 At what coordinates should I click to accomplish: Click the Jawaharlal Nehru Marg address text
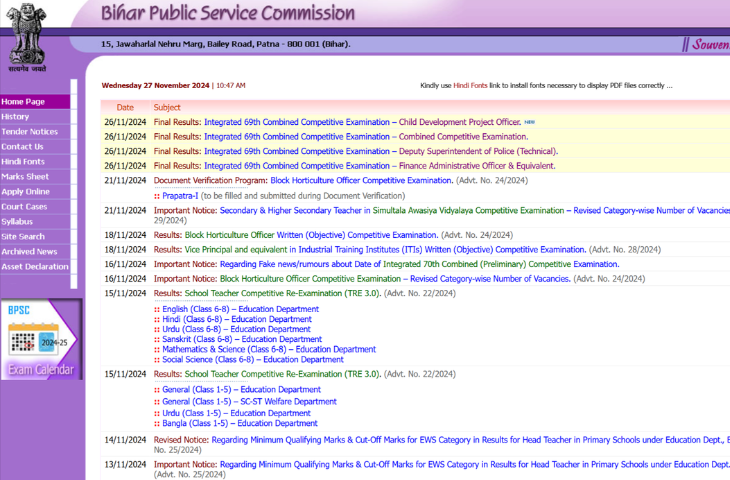click(x=226, y=44)
